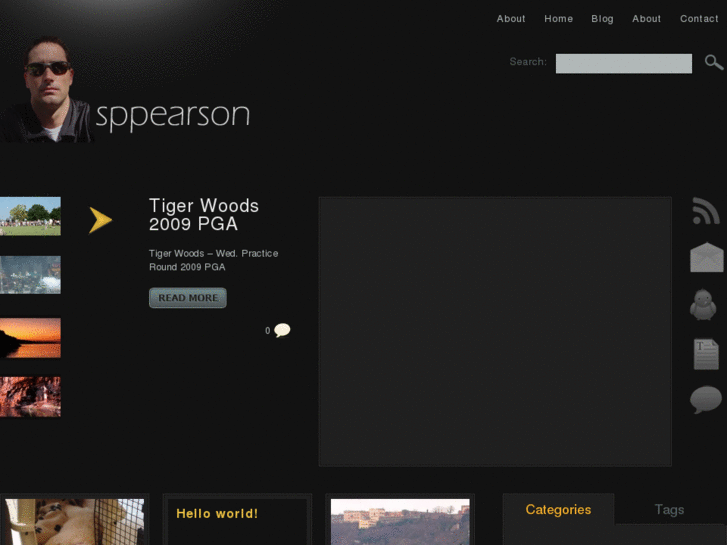Click the yellow arrow slide indicator

coord(101,220)
